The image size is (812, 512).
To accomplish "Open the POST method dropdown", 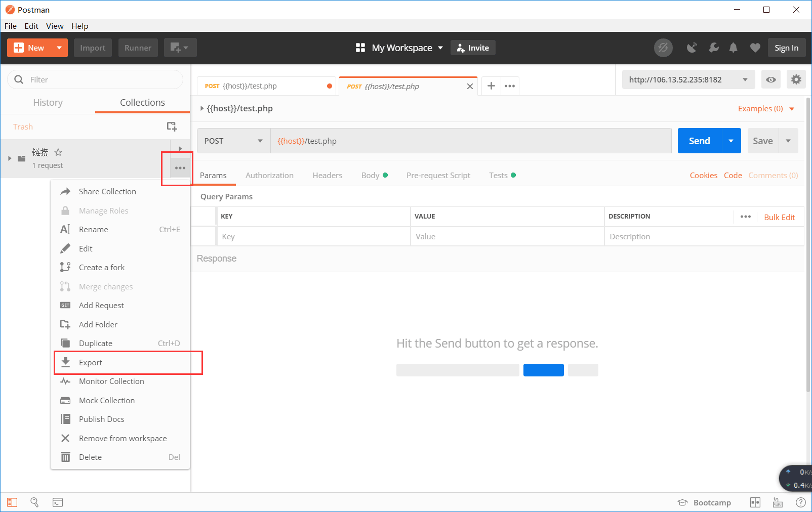I will (234, 141).
